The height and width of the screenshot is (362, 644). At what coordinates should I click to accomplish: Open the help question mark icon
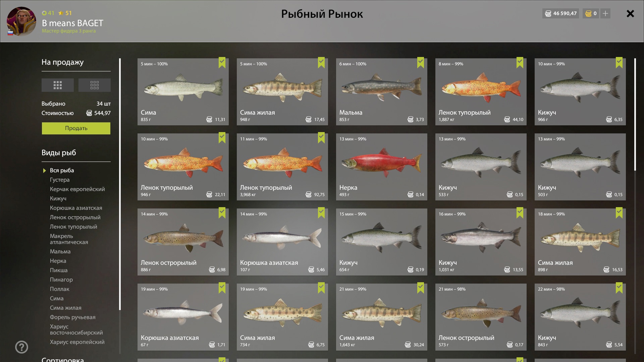(x=21, y=347)
